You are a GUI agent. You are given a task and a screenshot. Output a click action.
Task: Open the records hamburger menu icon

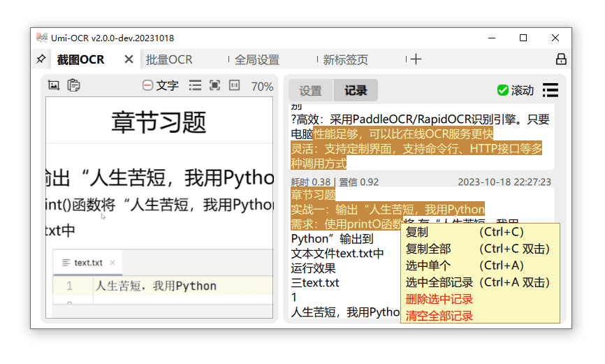[551, 90]
